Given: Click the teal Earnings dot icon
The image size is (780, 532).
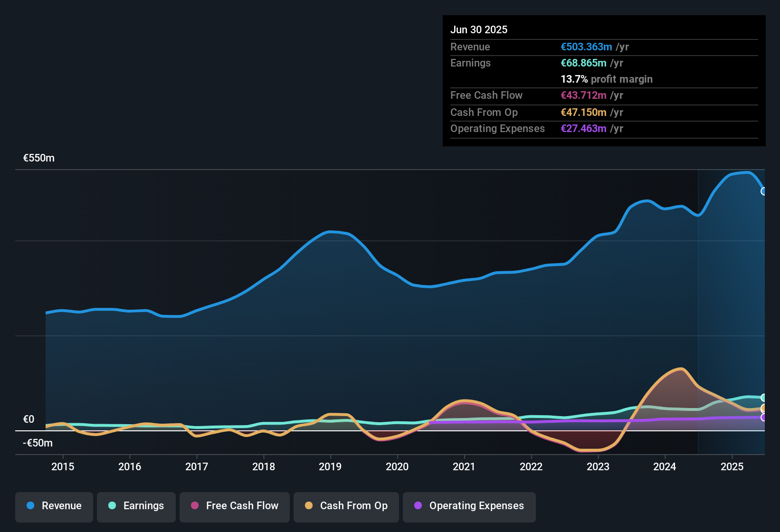Looking at the screenshot, I should [x=112, y=506].
